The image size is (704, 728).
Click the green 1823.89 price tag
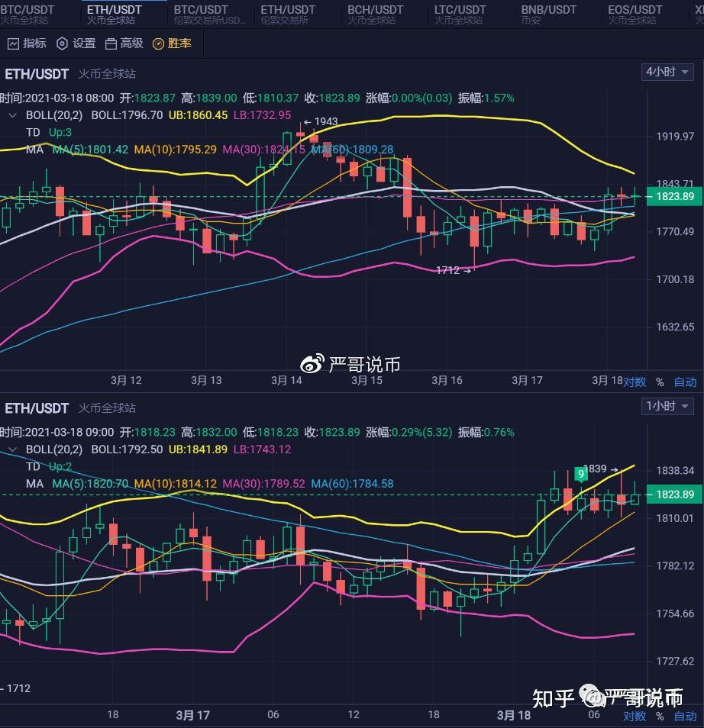674,197
